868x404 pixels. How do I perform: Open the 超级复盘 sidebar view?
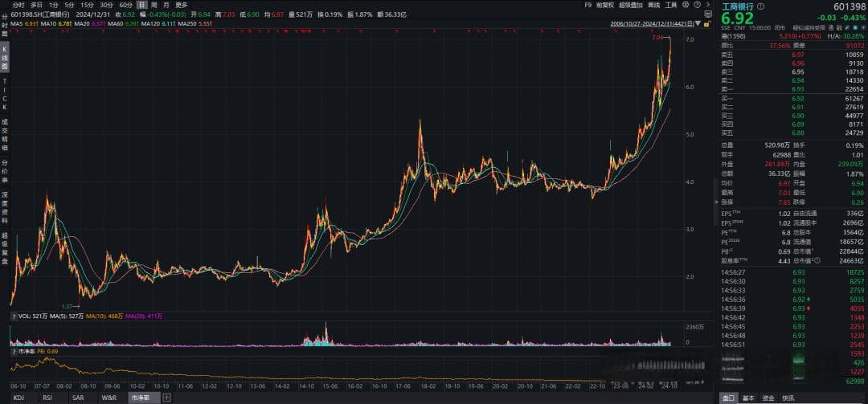pyautogui.click(x=5, y=248)
